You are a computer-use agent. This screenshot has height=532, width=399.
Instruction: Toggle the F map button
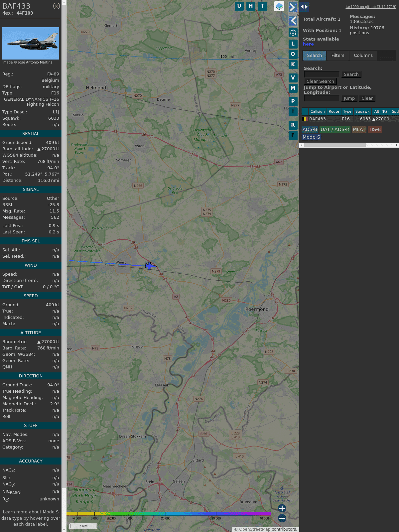pos(293,135)
